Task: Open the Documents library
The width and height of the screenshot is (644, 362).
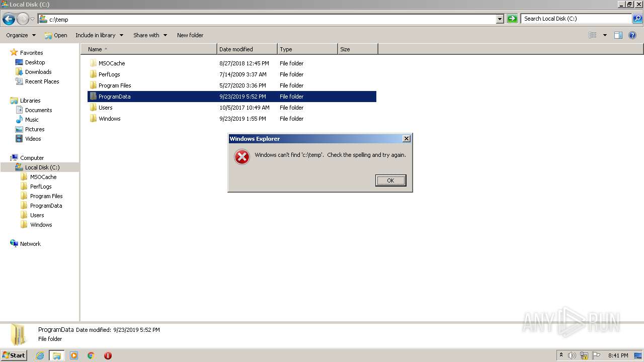Action: tap(38, 110)
